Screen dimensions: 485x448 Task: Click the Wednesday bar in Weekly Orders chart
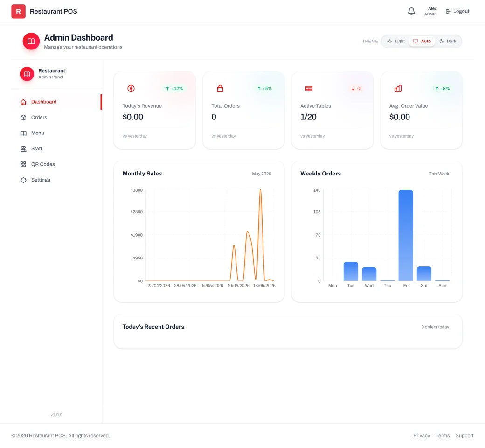[x=369, y=274]
